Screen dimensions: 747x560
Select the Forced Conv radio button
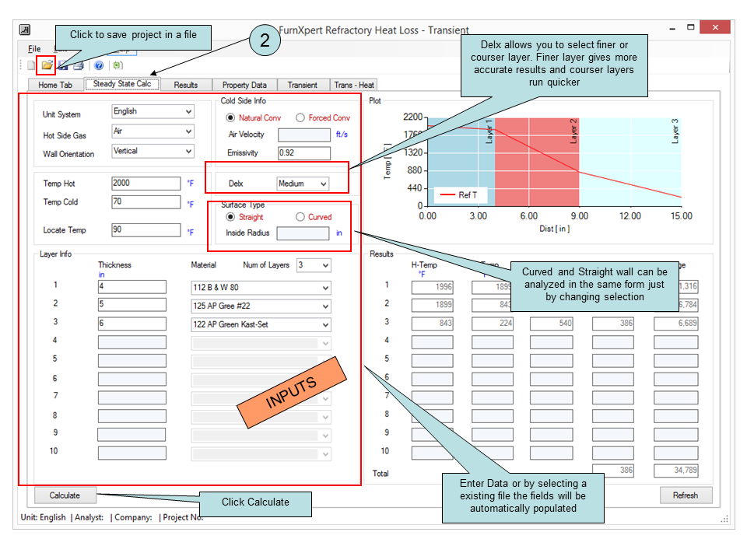300,117
